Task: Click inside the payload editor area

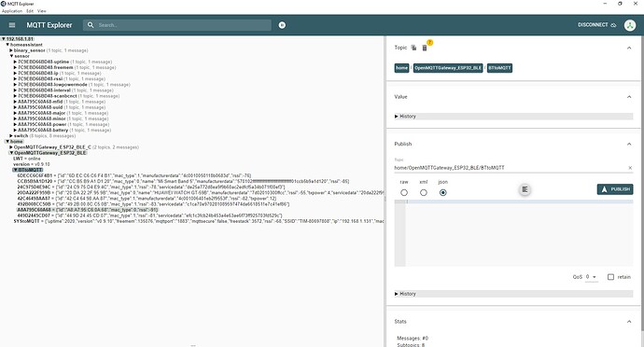Action: (x=519, y=233)
